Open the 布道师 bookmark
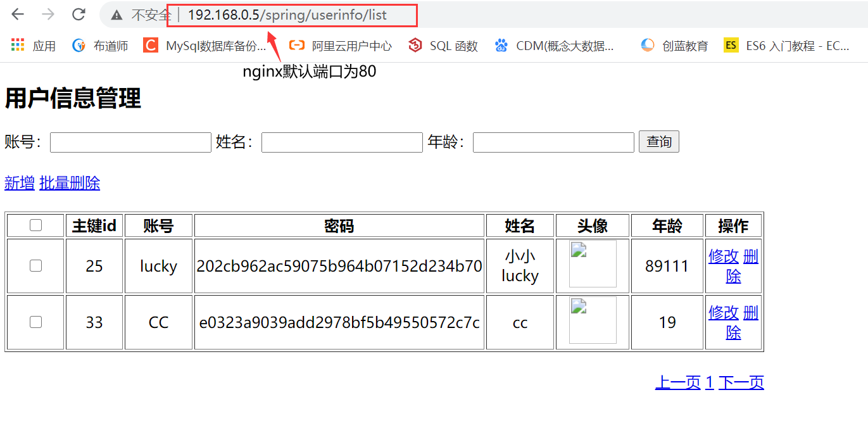868x435 pixels. (x=99, y=45)
